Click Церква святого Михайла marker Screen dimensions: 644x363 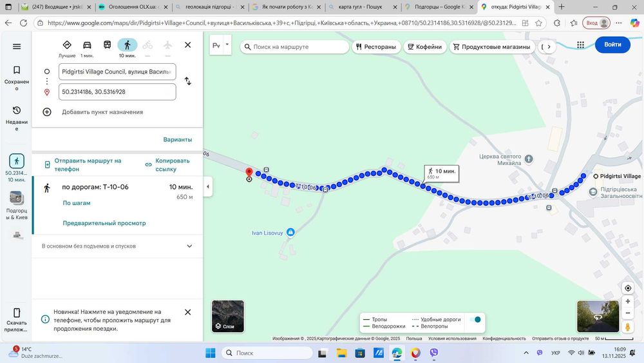coord(529,159)
